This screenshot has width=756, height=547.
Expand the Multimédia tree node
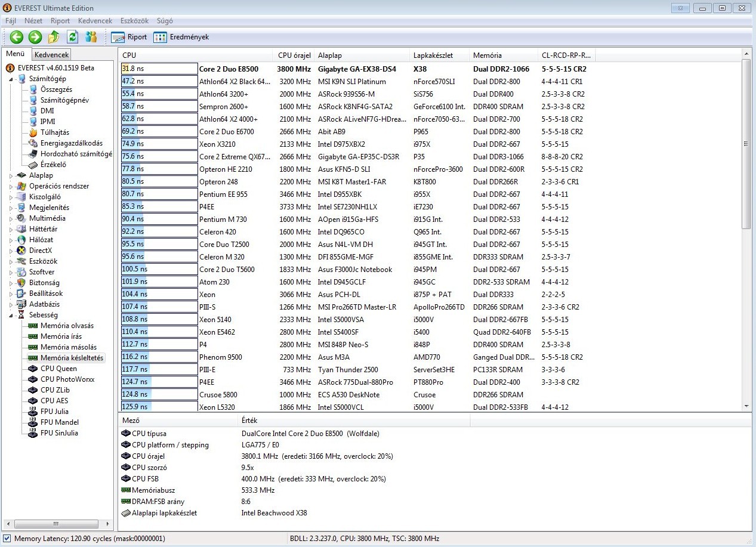click(11, 218)
